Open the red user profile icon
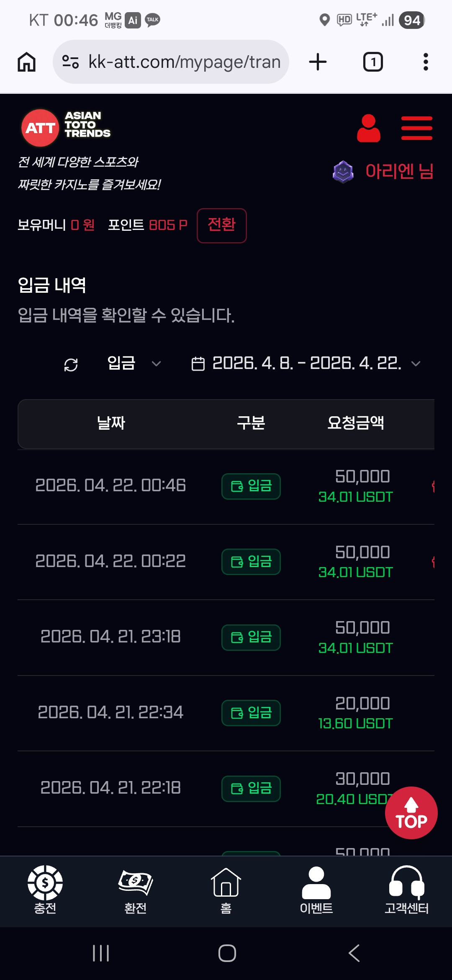This screenshot has height=980, width=452. [368, 128]
